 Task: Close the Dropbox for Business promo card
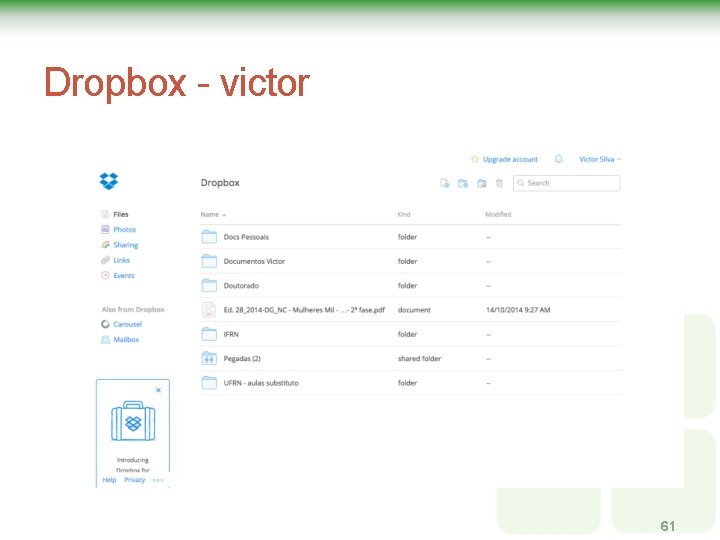click(x=158, y=390)
